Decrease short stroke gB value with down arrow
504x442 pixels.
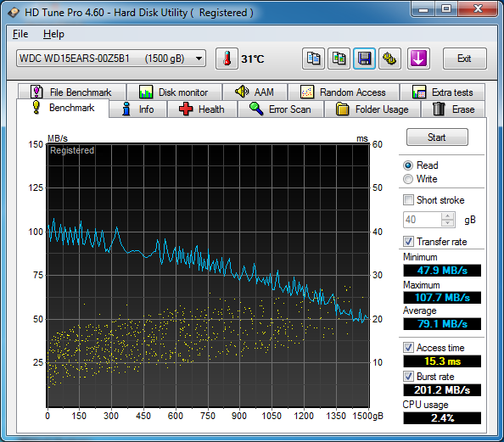(x=447, y=223)
